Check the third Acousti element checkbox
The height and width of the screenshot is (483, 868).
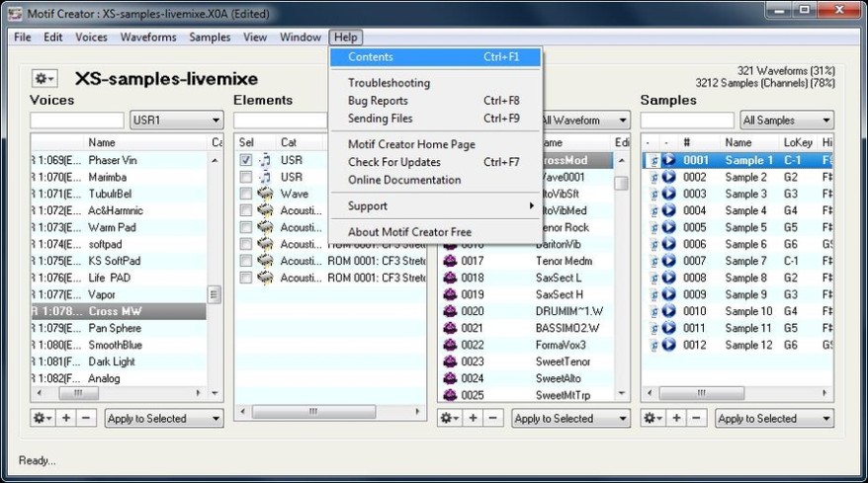click(x=246, y=244)
